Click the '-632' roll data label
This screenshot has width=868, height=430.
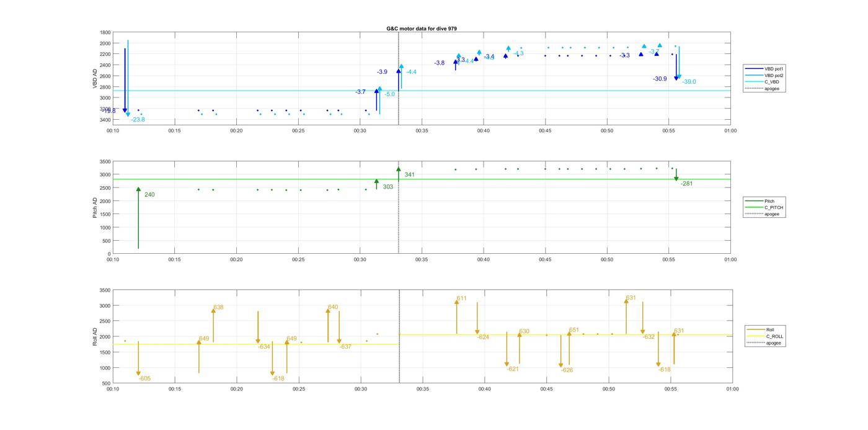[649, 337]
